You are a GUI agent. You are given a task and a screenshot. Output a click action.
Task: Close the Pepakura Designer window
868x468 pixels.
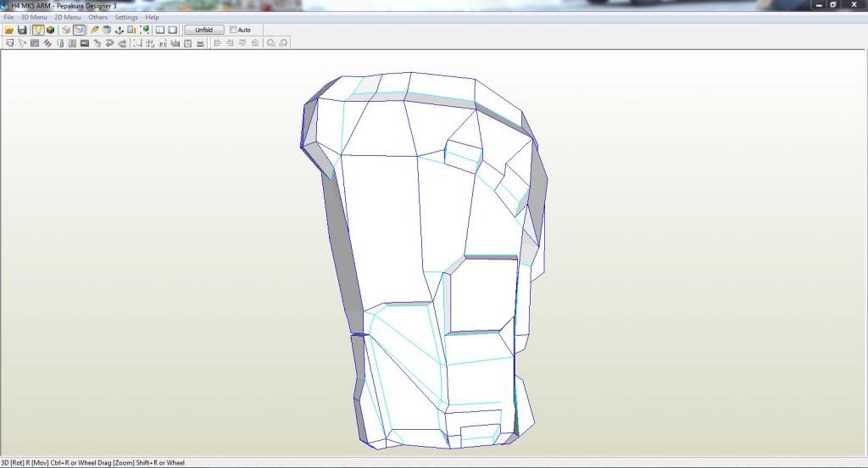[854, 5]
